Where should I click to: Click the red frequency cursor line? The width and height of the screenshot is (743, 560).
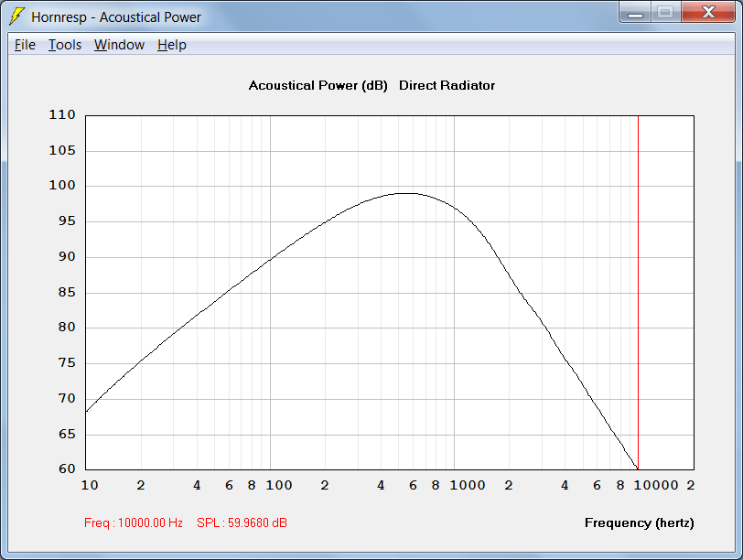pos(639,292)
